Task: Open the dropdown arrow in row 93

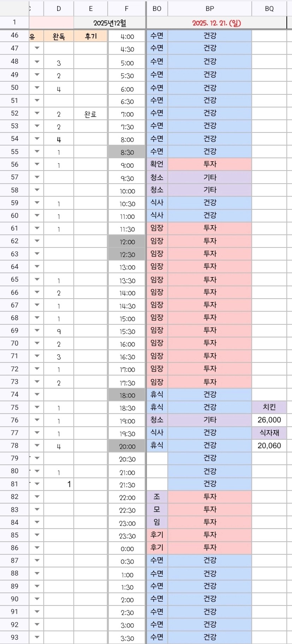Action: pyautogui.click(x=37, y=637)
